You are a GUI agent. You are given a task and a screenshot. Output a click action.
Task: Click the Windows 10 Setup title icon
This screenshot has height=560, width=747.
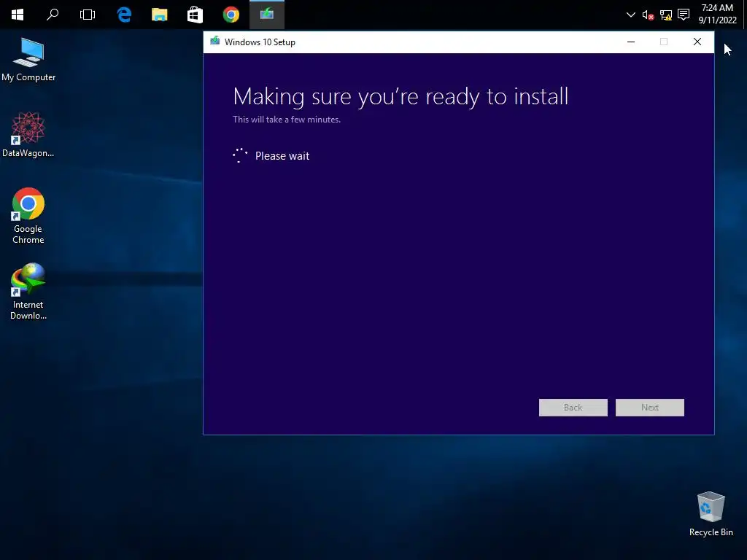[x=215, y=42]
